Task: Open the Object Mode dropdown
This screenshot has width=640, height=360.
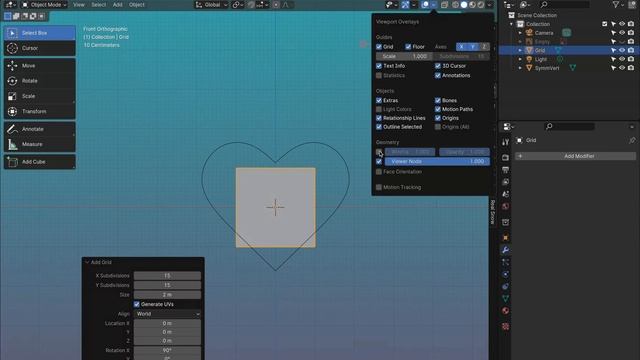Action: coord(44,5)
